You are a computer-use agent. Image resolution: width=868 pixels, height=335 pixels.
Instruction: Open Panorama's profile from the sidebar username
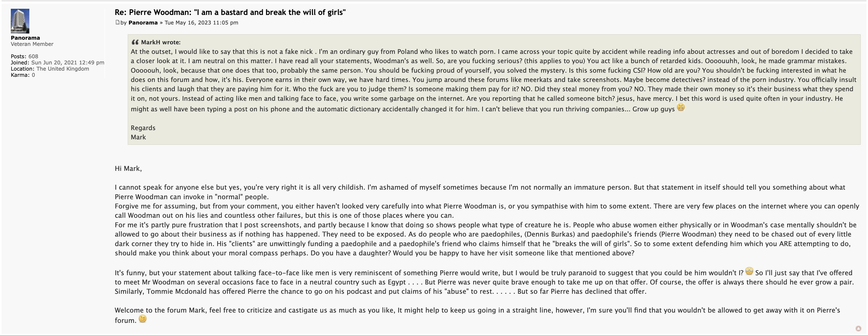coord(25,38)
